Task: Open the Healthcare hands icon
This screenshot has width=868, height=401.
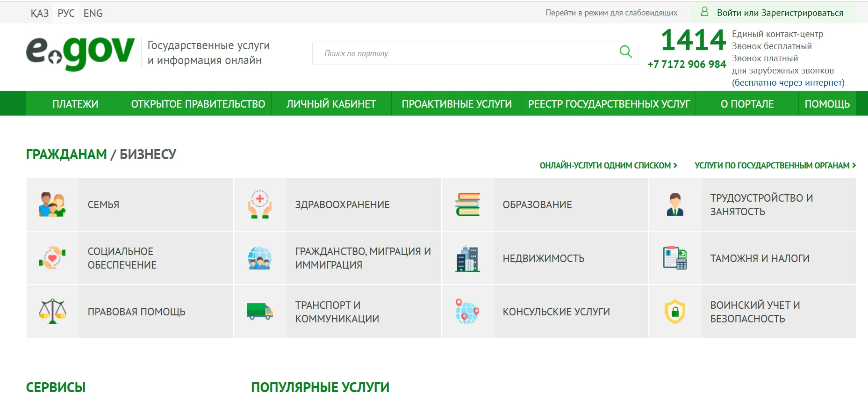Action: point(260,204)
